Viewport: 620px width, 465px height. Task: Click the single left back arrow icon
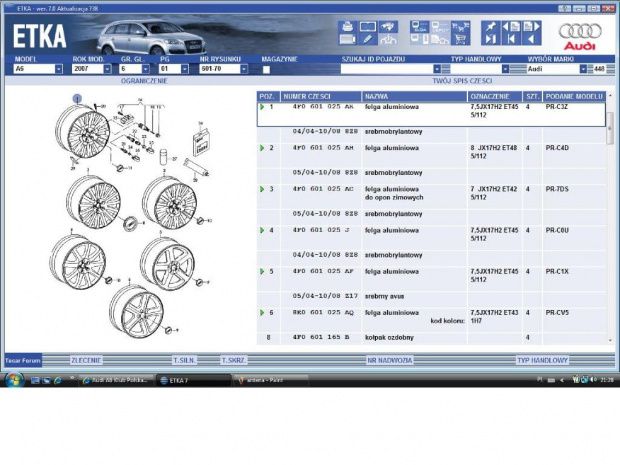pos(531,39)
